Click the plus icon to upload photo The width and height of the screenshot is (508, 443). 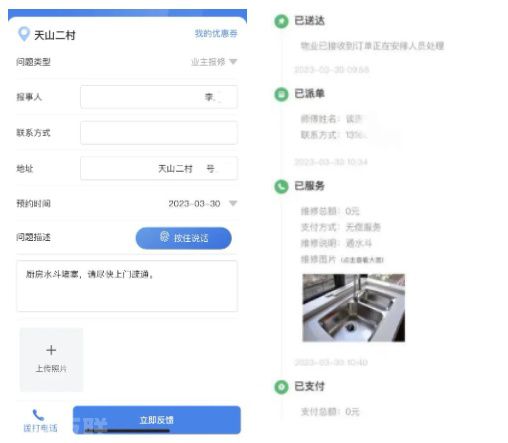[51, 350]
